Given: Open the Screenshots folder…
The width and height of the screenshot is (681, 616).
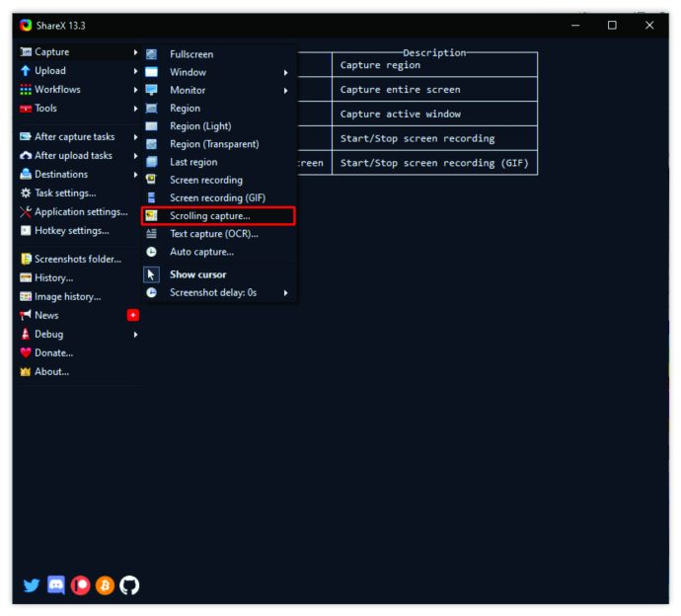Looking at the screenshot, I should point(80,259).
